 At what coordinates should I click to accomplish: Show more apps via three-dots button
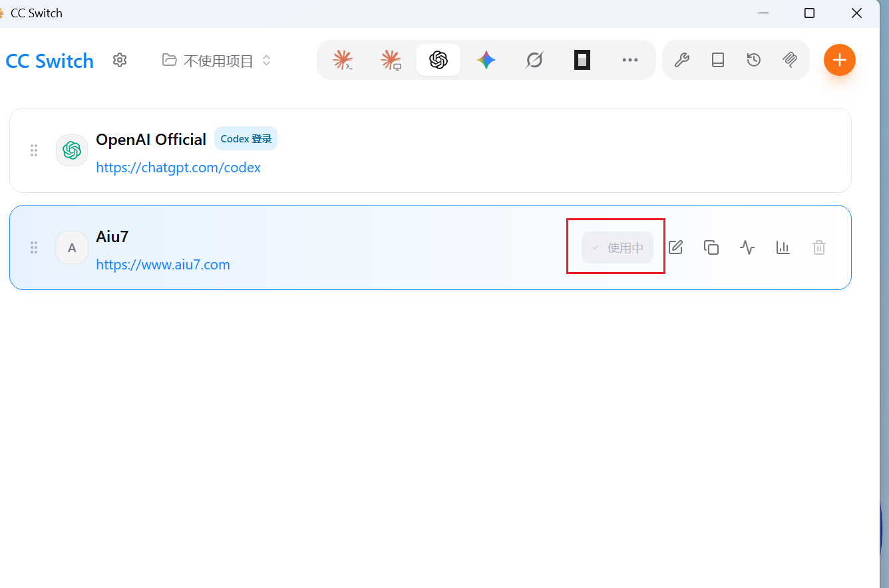click(x=630, y=61)
